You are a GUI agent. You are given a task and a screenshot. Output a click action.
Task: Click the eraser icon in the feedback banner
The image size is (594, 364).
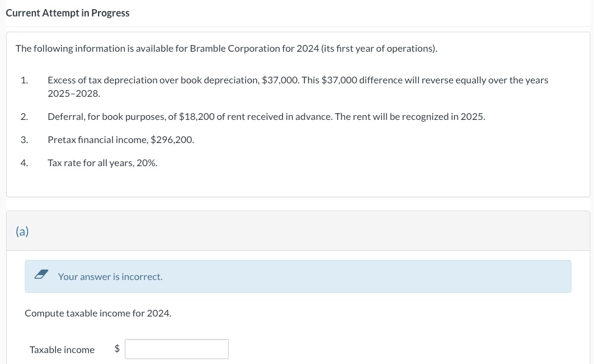click(41, 276)
